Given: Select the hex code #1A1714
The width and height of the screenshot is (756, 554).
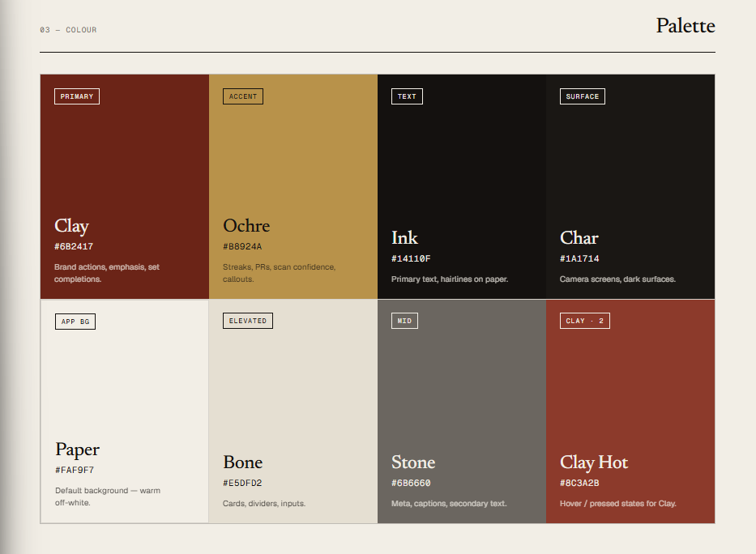Looking at the screenshot, I should click(x=579, y=258).
